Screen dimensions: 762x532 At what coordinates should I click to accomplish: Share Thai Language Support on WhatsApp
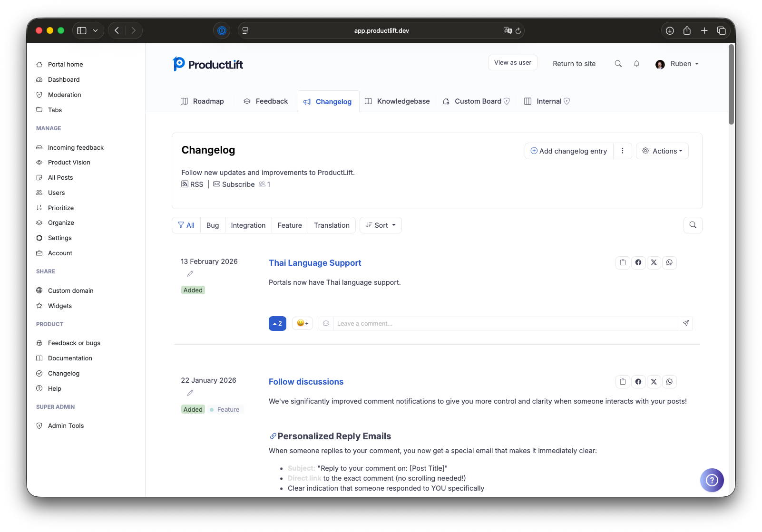[x=670, y=262]
